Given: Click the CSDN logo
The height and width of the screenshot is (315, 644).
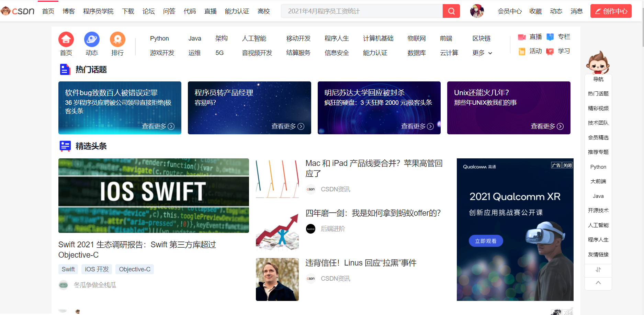Looking at the screenshot, I should coord(18,11).
